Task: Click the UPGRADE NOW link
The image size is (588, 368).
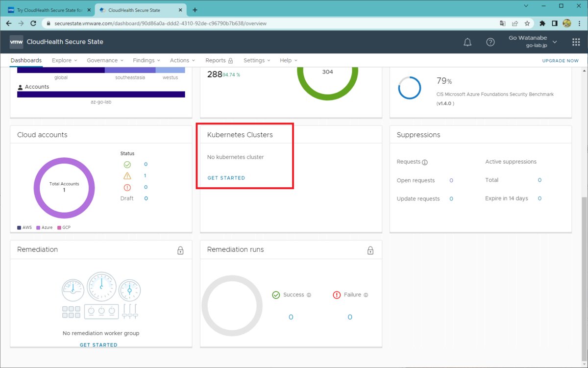Action: click(x=560, y=61)
